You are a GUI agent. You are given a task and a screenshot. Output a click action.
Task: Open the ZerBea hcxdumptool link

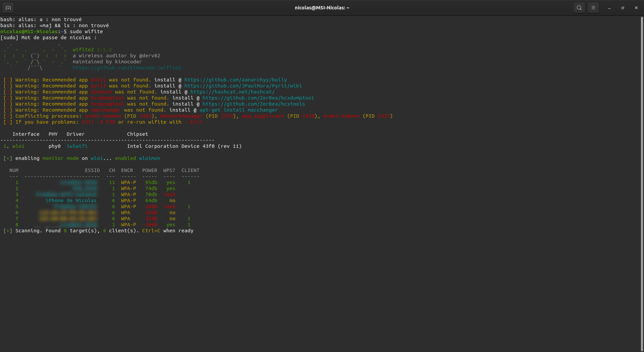[258, 98]
